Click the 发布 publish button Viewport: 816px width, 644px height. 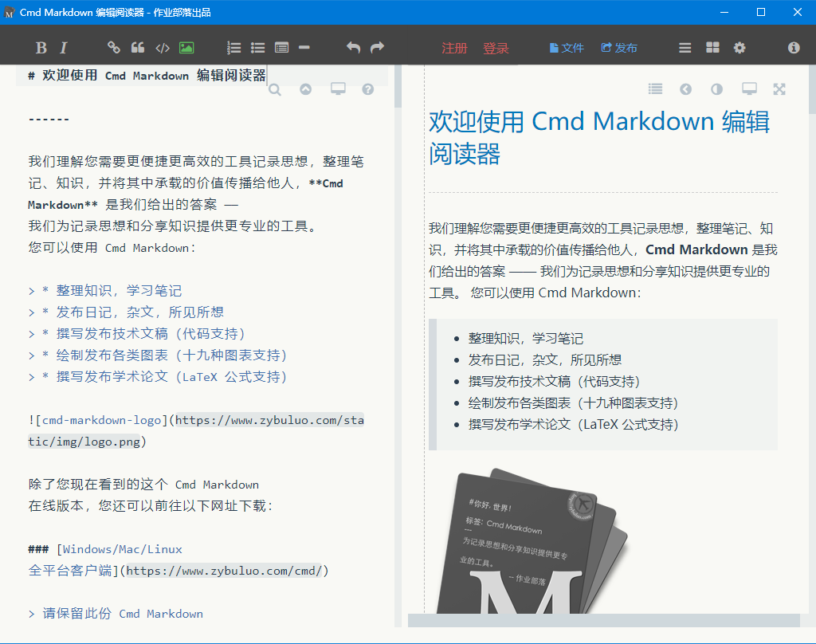pyautogui.click(x=618, y=48)
